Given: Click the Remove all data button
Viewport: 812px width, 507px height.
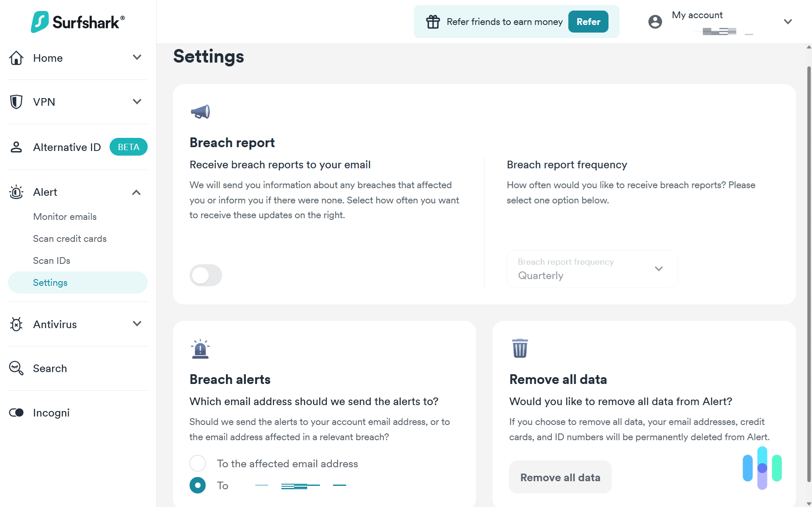Looking at the screenshot, I should tap(560, 477).
